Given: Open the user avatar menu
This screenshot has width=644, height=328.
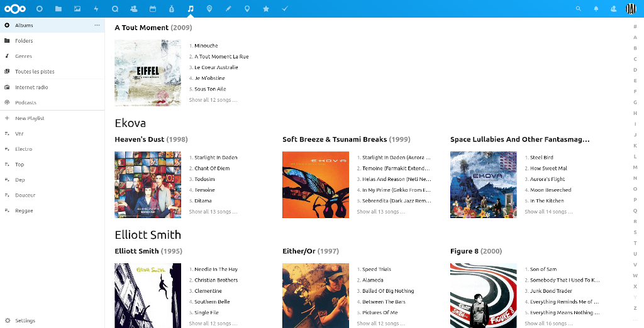Looking at the screenshot, I should pos(631,9).
